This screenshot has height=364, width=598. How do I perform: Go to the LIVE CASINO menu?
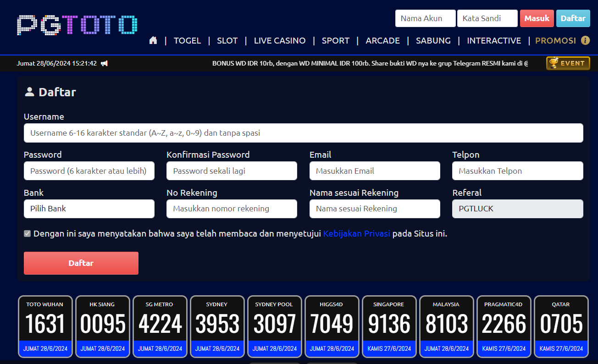279,40
